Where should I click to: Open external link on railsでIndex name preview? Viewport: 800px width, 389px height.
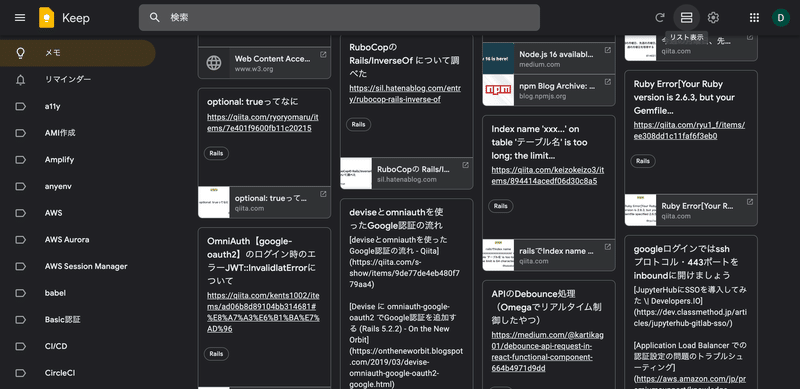[x=608, y=247]
